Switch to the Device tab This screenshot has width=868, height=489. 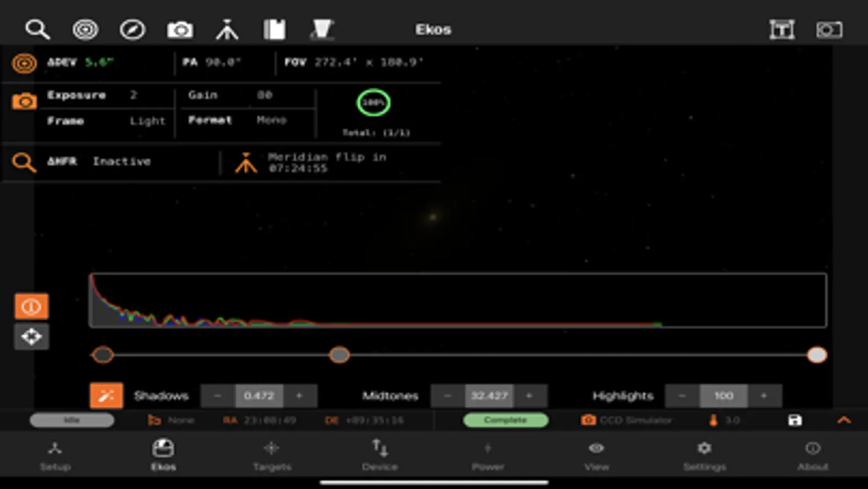pyautogui.click(x=380, y=456)
